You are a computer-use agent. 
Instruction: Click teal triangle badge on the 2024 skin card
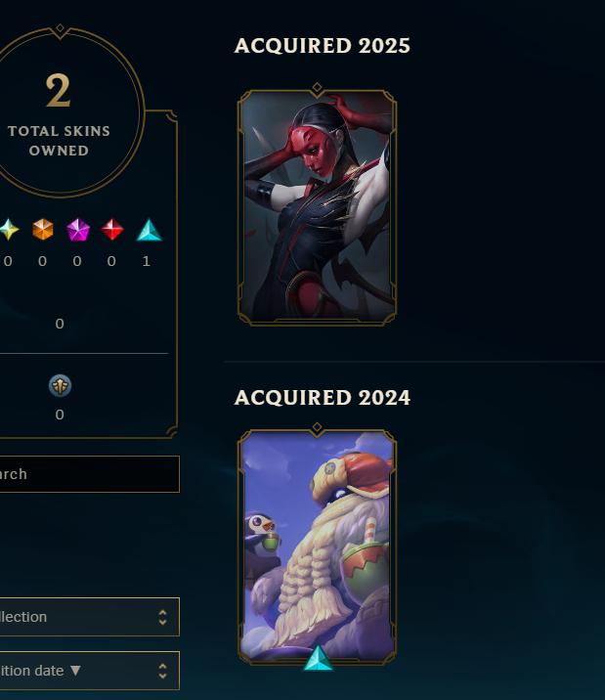tap(318, 658)
